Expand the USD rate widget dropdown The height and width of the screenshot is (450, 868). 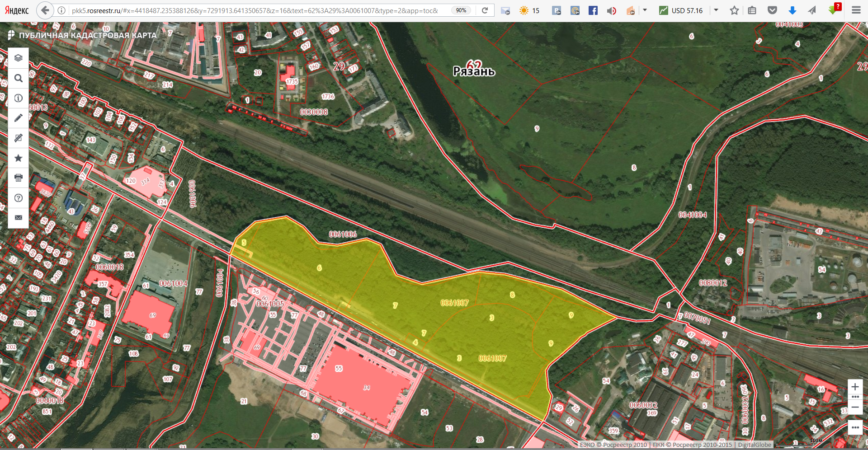pyautogui.click(x=716, y=10)
